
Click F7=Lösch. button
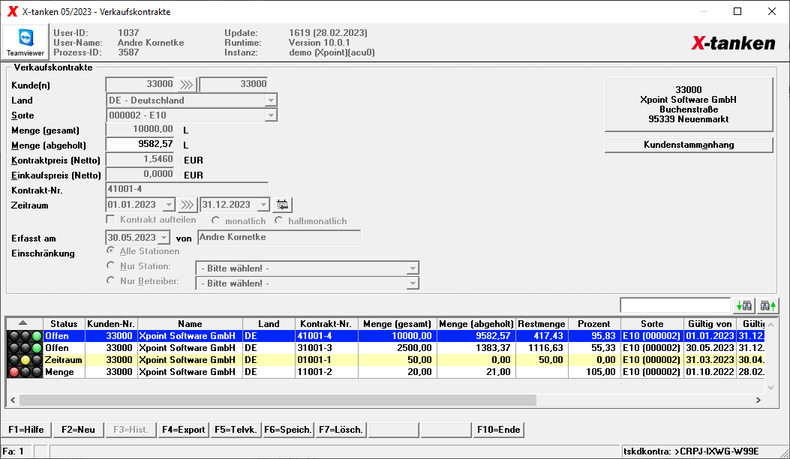(341, 430)
